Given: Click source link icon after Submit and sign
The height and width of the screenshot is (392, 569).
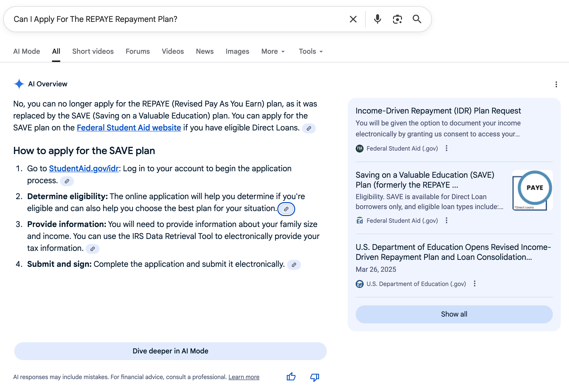Looking at the screenshot, I should coord(294,265).
